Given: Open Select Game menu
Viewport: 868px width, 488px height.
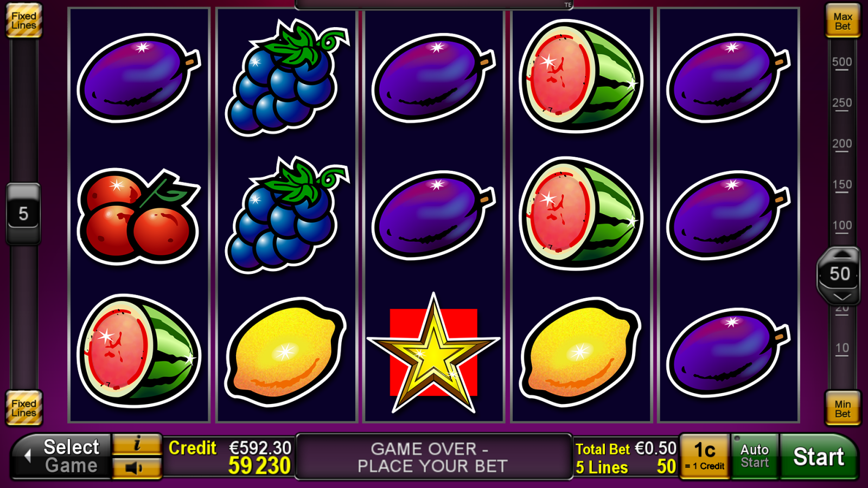Looking at the screenshot, I should pos(62,456).
